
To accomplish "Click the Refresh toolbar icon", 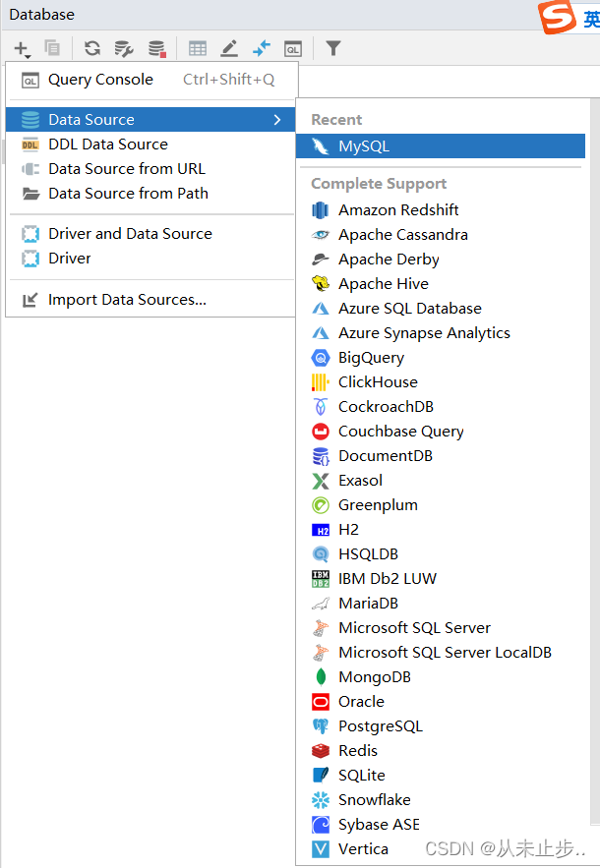I will pyautogui.click(x=92, y=49).
